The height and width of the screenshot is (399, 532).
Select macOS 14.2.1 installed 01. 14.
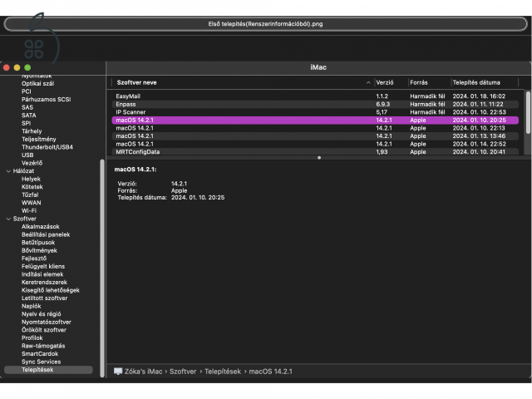(315, 144)
